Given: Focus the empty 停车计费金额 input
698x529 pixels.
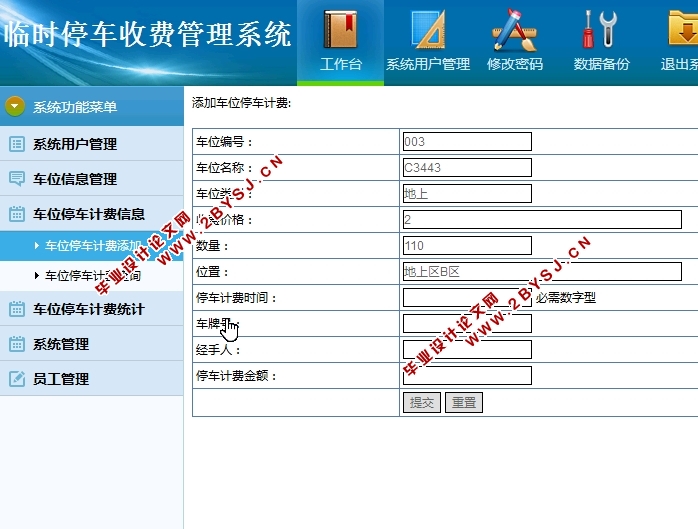Looking at the screenshot, I should [467, 376].
